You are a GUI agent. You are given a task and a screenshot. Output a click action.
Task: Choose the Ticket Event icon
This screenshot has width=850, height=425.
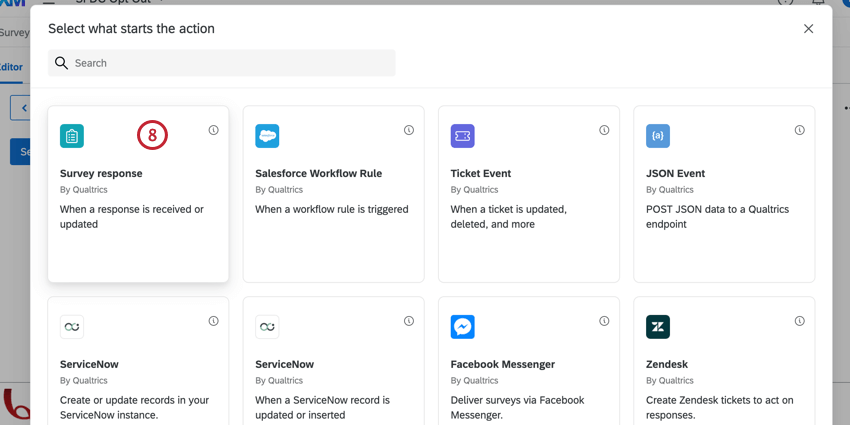(x=462, y=136)
